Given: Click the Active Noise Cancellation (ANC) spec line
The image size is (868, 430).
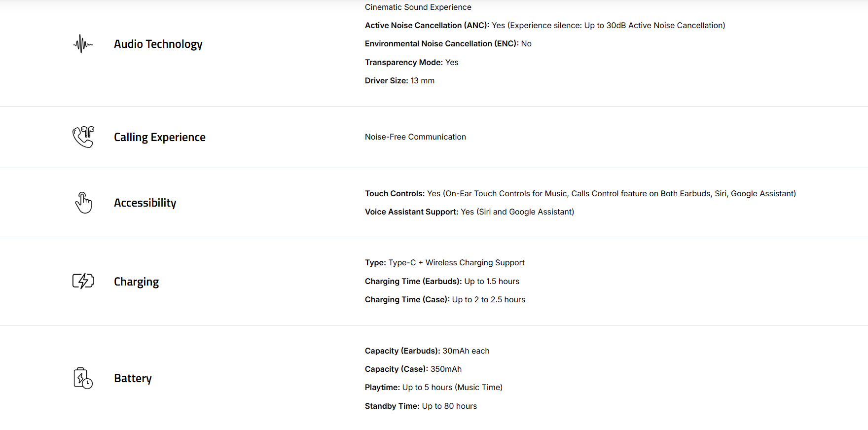Looking at the screenshot, I should 544,25.
